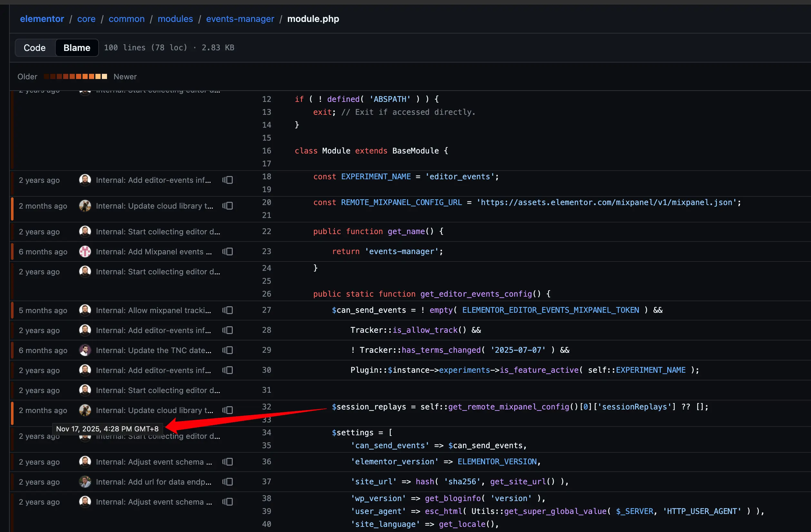
Task: Click '6 months ago' on line 29 row
Action: tap(43, 350)
